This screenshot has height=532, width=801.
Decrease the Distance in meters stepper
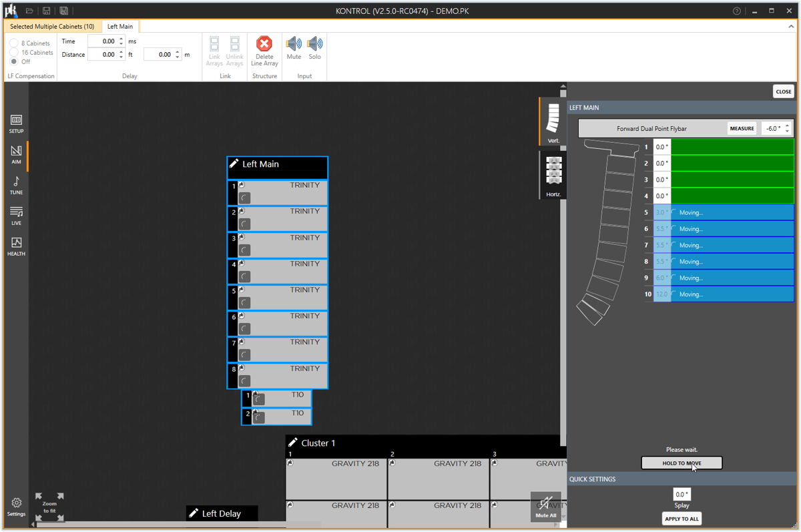coord(177,57)
